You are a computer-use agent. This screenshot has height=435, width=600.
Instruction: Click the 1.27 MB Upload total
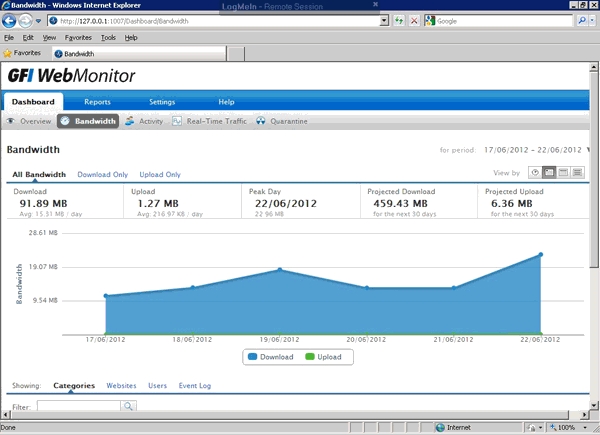pyautogui.click(x=158, y=204)
